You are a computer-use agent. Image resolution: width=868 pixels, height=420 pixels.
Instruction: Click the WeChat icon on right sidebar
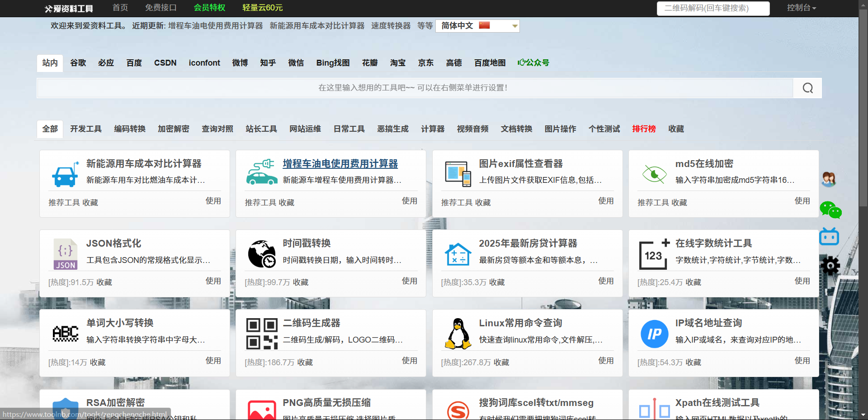point(830,210)
